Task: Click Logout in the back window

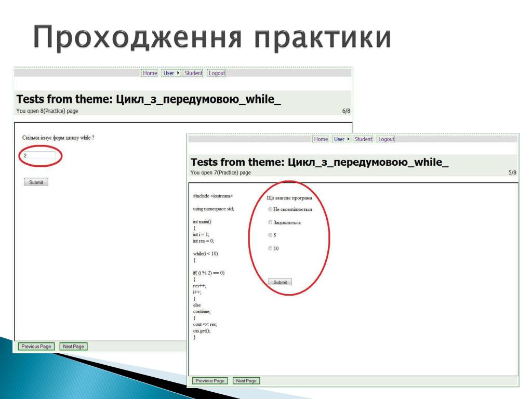Action: (217, 73)
